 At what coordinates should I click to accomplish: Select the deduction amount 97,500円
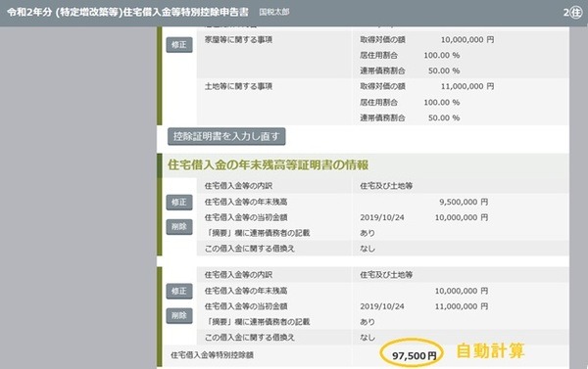click(414, 355)
